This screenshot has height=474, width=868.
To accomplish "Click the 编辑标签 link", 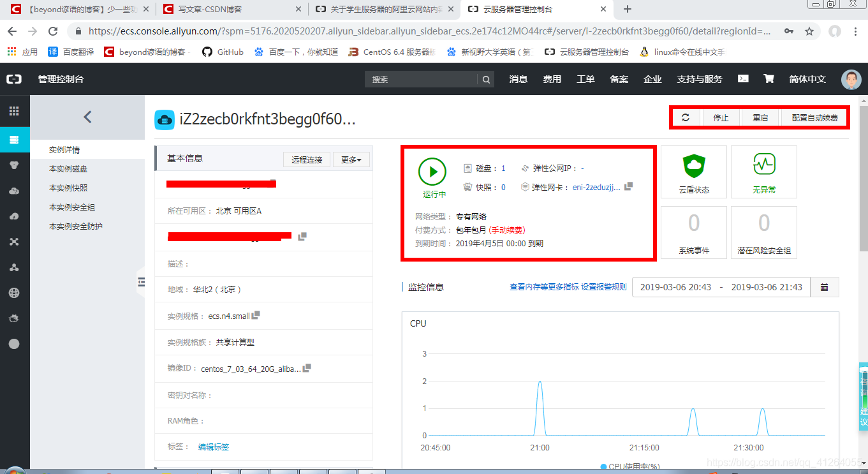I will [214, 447].
